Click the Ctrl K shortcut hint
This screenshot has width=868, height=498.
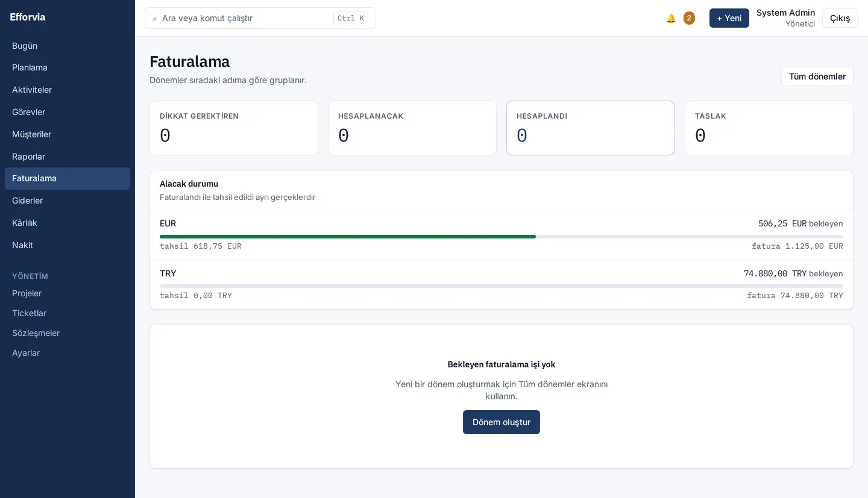351,18
